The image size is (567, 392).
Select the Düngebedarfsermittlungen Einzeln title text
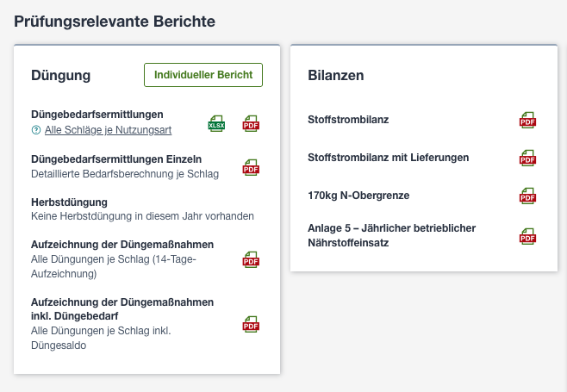pos(116,159)
